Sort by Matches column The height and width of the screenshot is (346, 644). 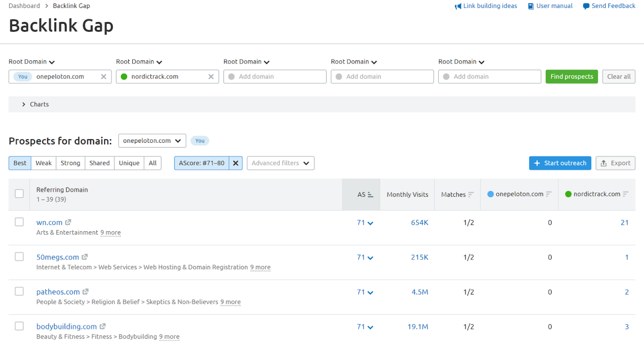click(457, 195)
